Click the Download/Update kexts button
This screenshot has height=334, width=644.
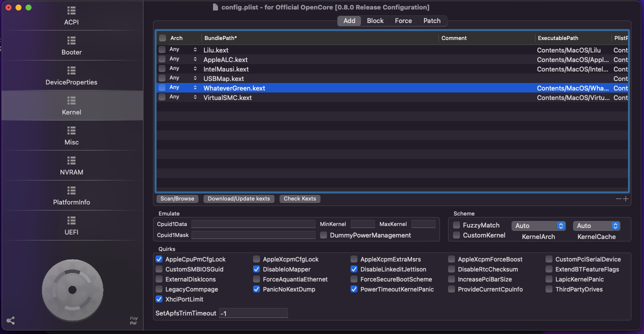click(238, 198)
